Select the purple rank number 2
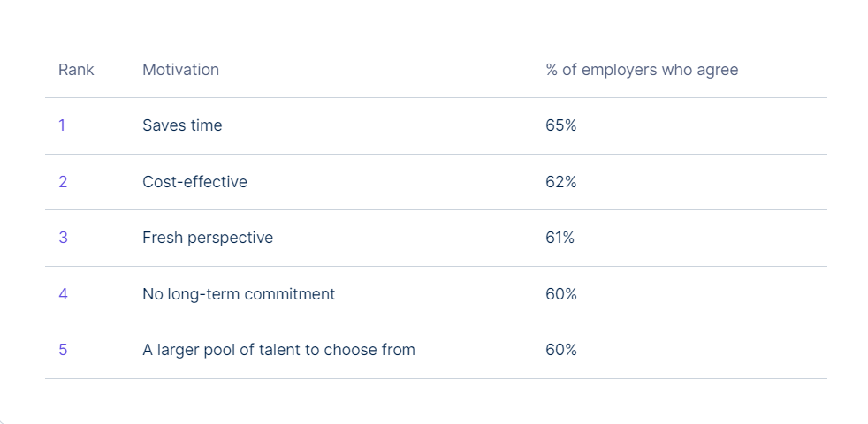 [x=63, y=182]
